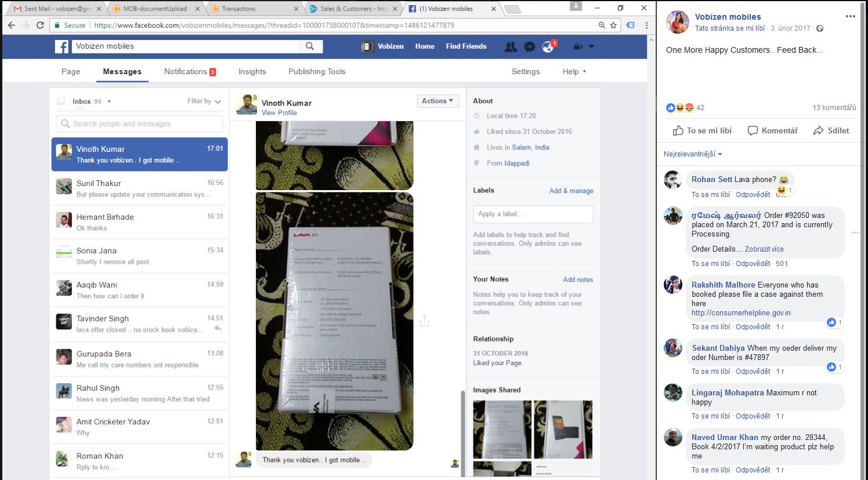Click the reaction emojis count 42
This screenshot has width=868, height=480.
coord(685,108)
